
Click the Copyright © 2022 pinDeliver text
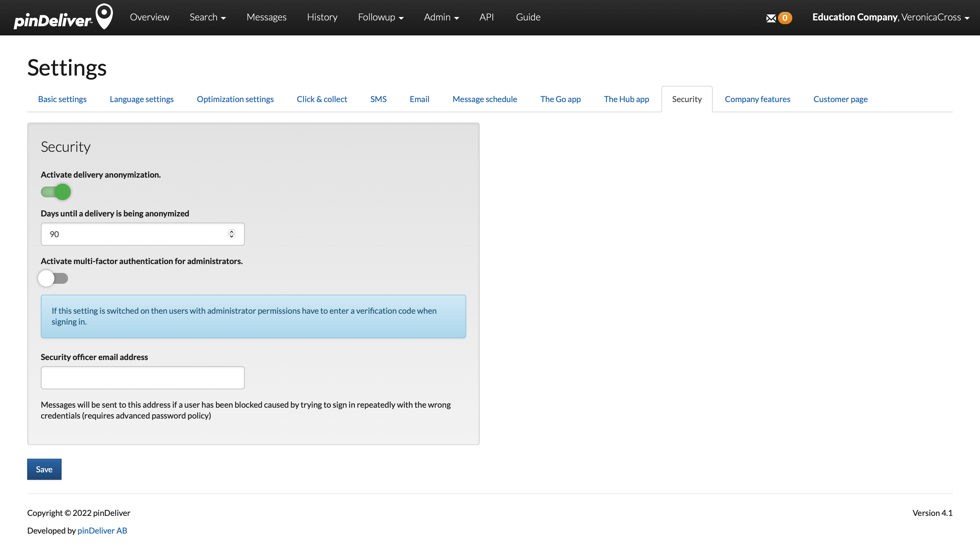(x=79, y=513)
